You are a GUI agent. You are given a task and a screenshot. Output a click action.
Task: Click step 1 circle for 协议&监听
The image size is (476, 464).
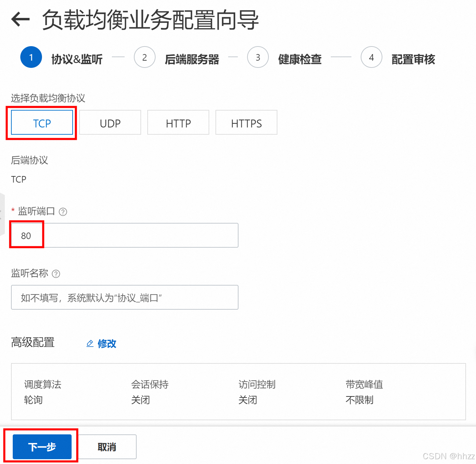[x=31, y=57]
